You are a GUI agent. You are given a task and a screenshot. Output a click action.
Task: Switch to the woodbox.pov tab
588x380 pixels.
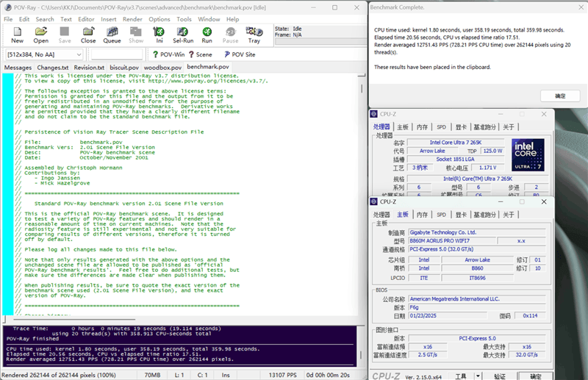coord(162,68)
